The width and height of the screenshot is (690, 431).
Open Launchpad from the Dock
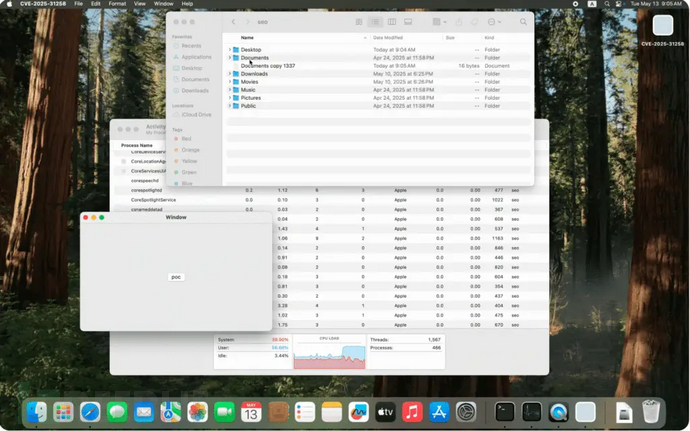click(63, 413)
